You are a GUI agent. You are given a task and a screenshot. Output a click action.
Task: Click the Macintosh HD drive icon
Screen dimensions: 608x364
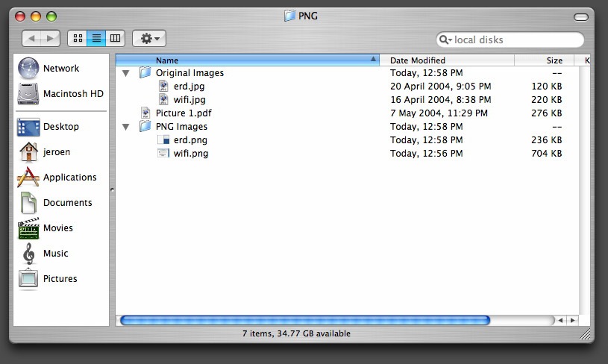pos(28,94)
